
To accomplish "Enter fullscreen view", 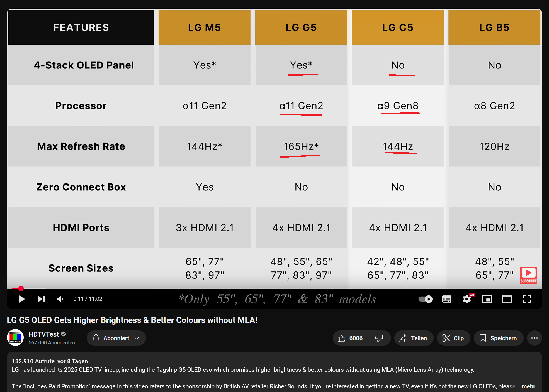I will tap(527, 299).
